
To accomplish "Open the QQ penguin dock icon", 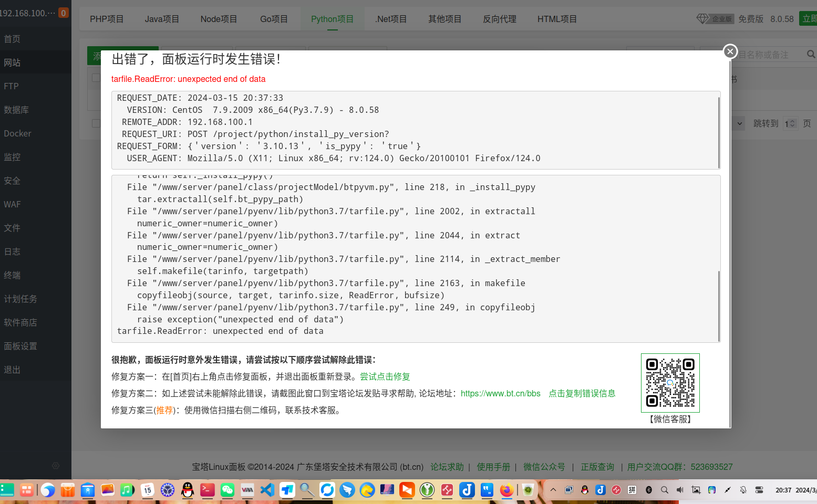I will (x=188, y=490).
